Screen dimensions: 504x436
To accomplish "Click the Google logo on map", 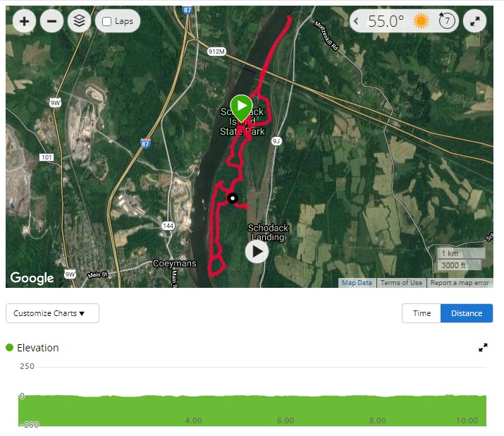I will [32, 278].
